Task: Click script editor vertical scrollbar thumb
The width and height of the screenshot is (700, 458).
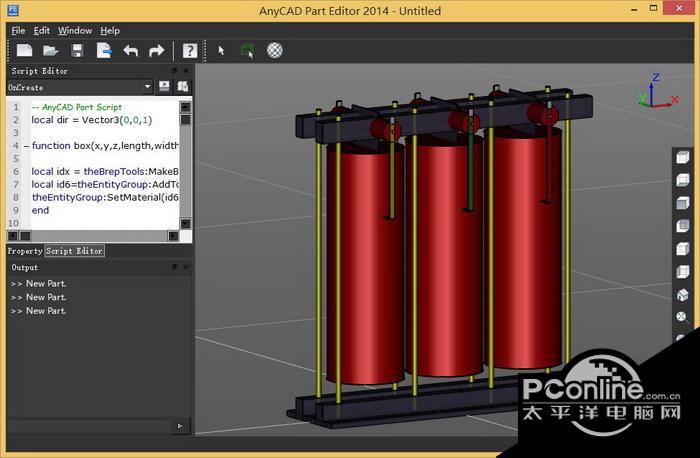Action: [185, 120]
